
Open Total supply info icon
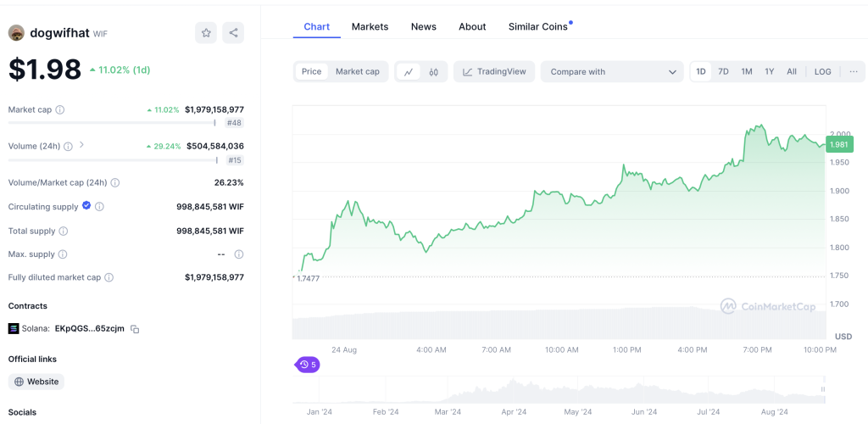[63, 231]
